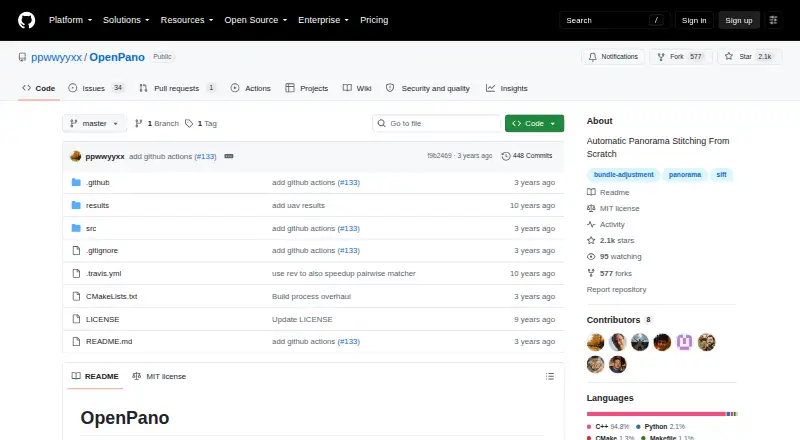The width and height of the screenshot is (800, 440).
Task: Open the Contributors heading link
Action: tap(619, 320)
